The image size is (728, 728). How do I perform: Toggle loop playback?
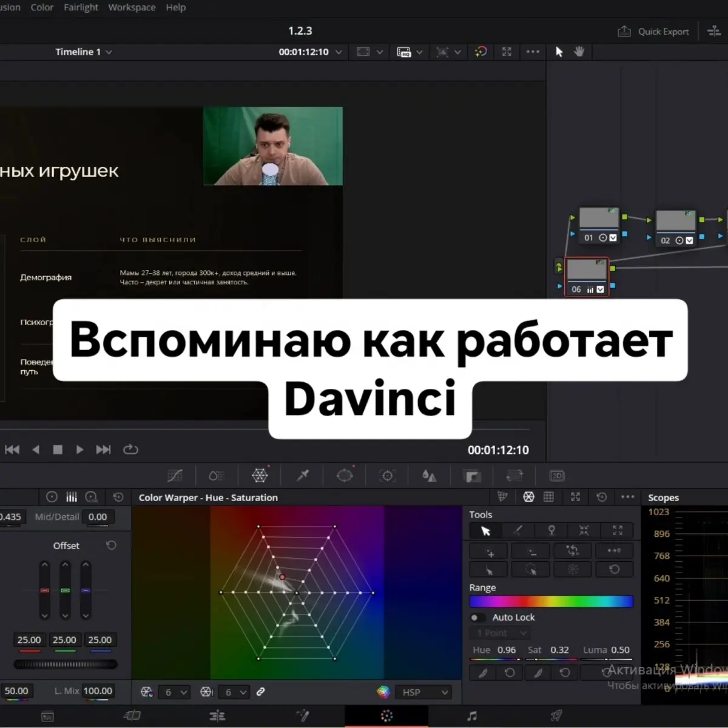130,450
